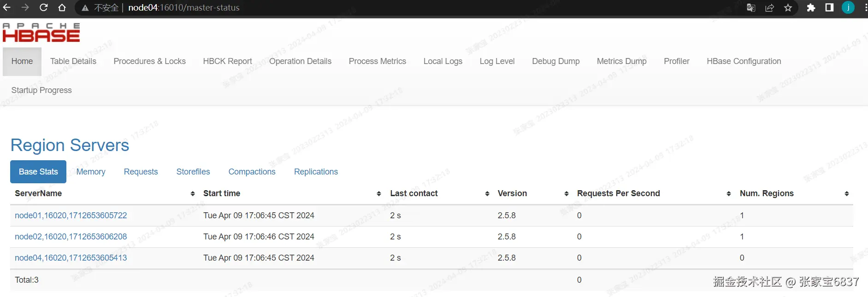Open Operation Details page
Image resolution: width=868 pixels, height=297 pixels.
click(x=300, y=61)
